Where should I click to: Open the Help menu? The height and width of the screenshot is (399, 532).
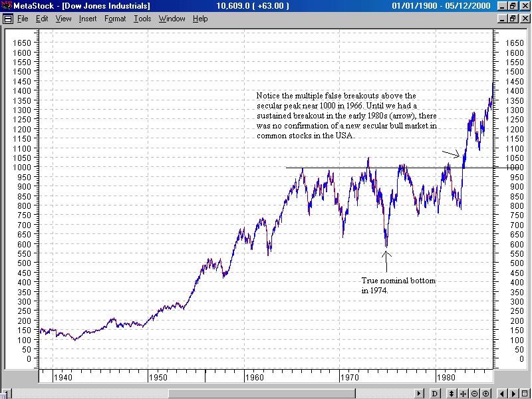click(200, 19)
